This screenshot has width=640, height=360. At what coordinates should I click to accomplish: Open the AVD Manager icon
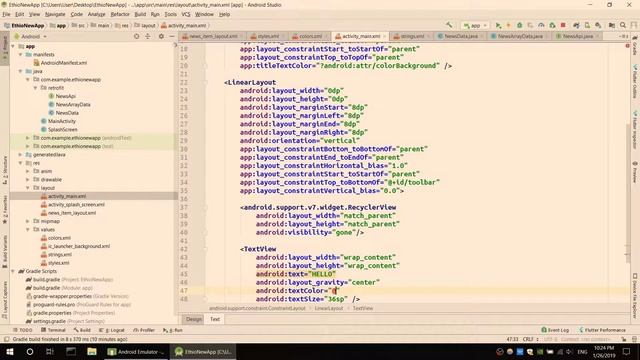coord(587,25)
